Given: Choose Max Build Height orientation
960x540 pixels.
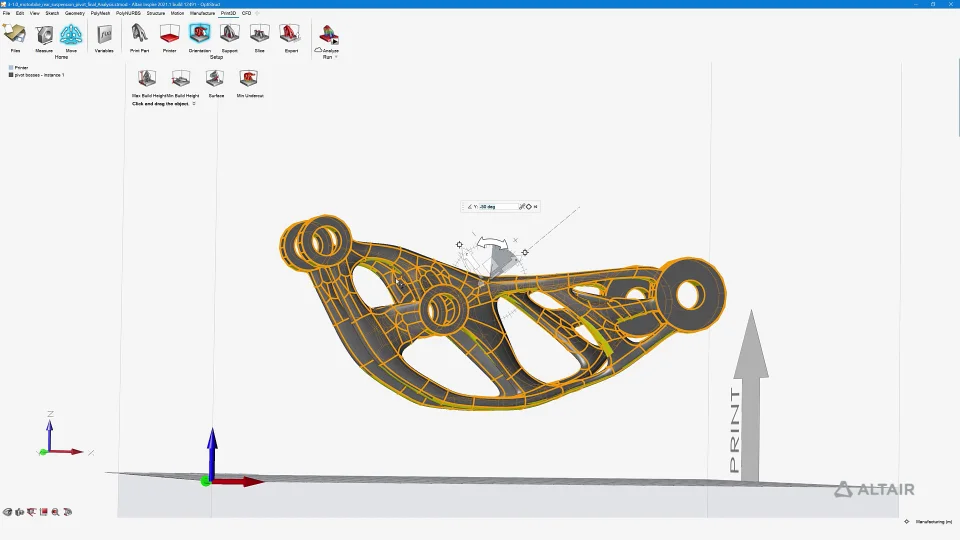Looking at the screenshot, I should click(x=147, y=78).
